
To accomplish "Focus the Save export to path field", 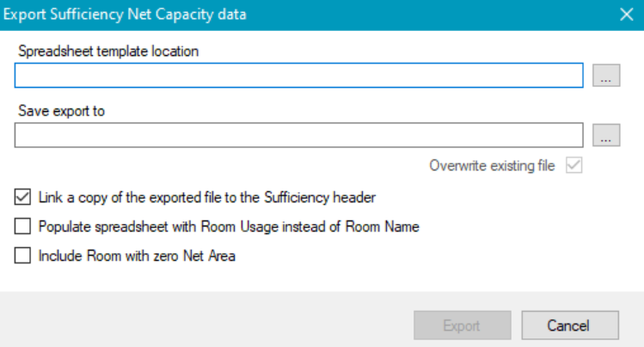I will pyautogui.click(x=299, y=135).
